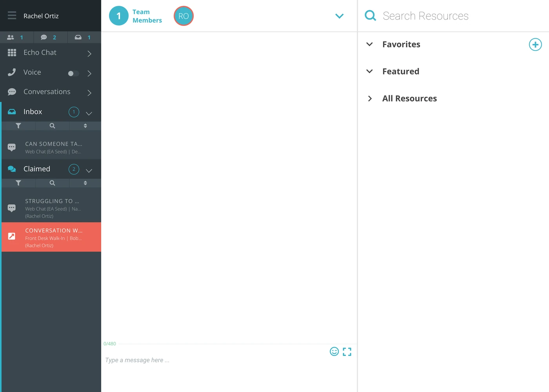Collapse the Claimed section chevron

point(89,171)
